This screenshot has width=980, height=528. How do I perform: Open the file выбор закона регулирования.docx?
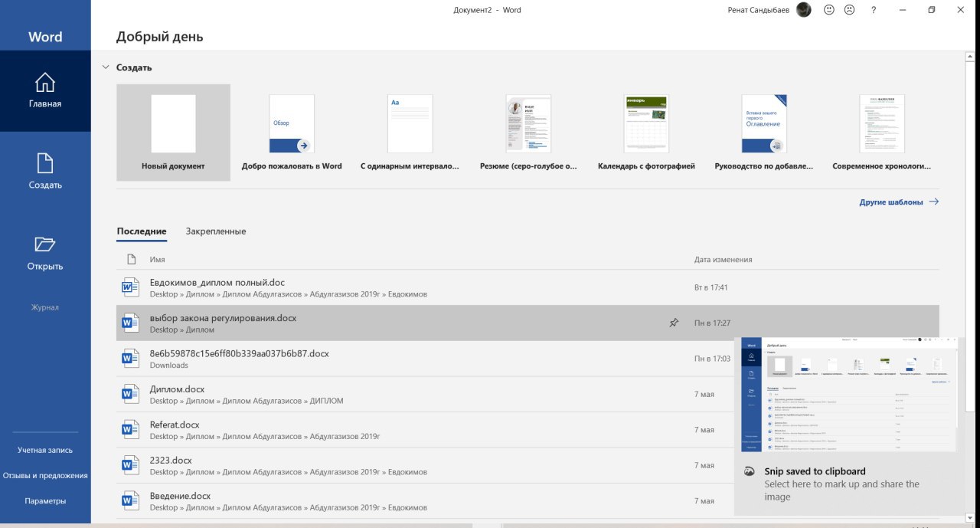528,323
